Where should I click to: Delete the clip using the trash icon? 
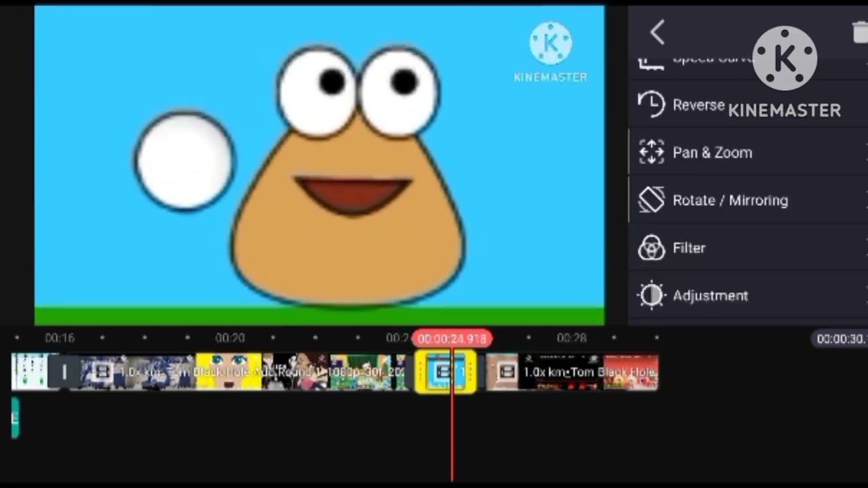tap(860, 32)
